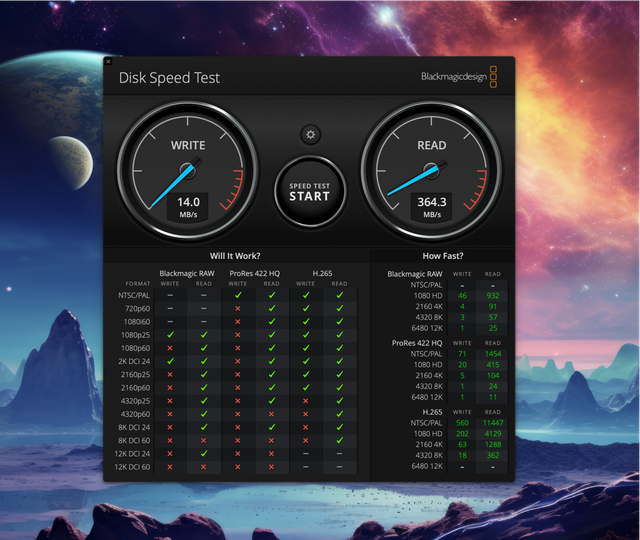Click the 8K DCI 24 format label
640x540 pixels.
tap(134, 427)
